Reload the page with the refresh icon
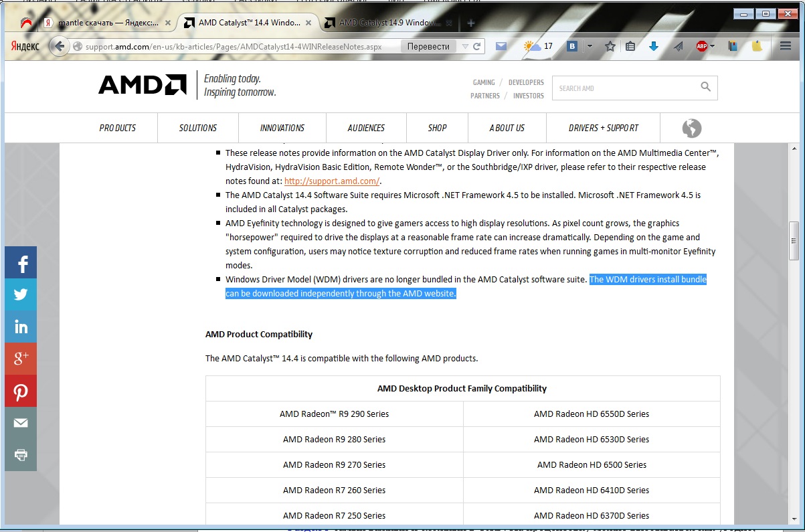805x532 pixels. click(477, 46)
